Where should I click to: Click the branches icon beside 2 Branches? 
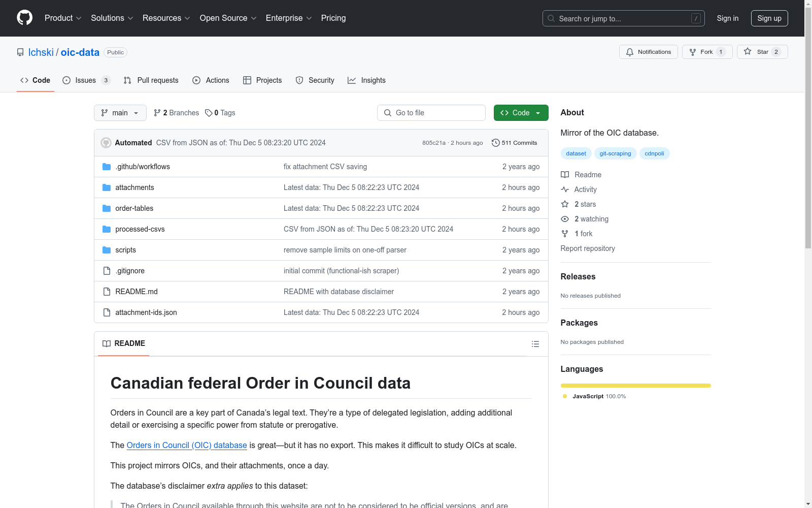pos(157,113)
